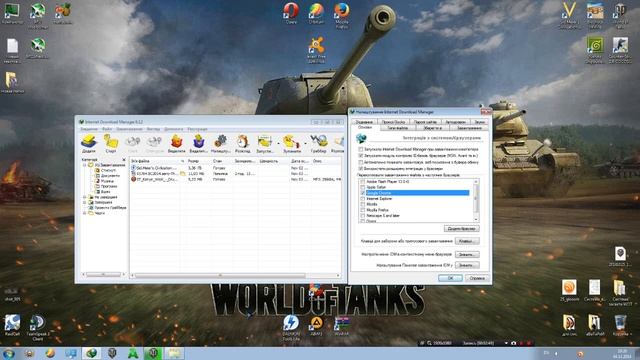Open dropdown arrow beside Stop Queue icon
640x360 pixels.
point(305,143)
